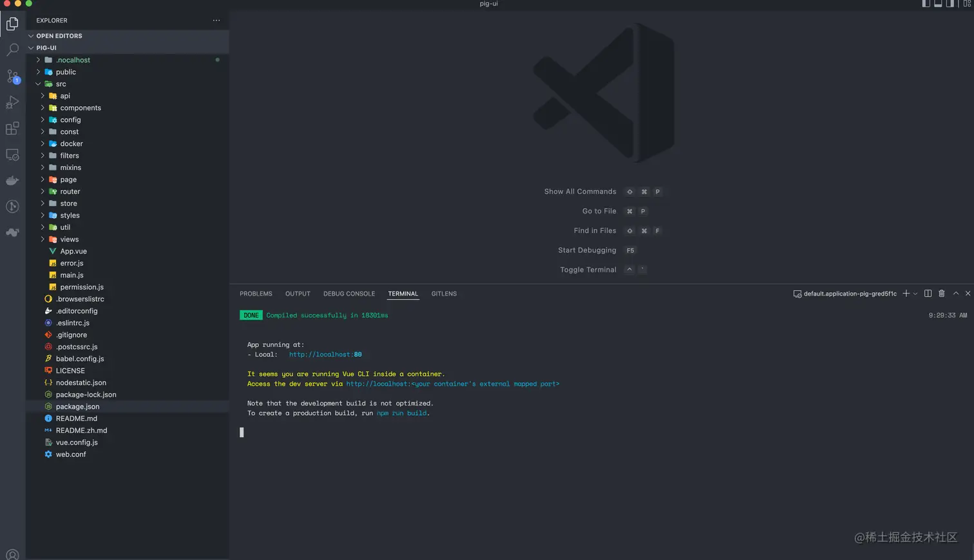Open error.js file
Screen dimensions: 974x560
pos(128,263)
